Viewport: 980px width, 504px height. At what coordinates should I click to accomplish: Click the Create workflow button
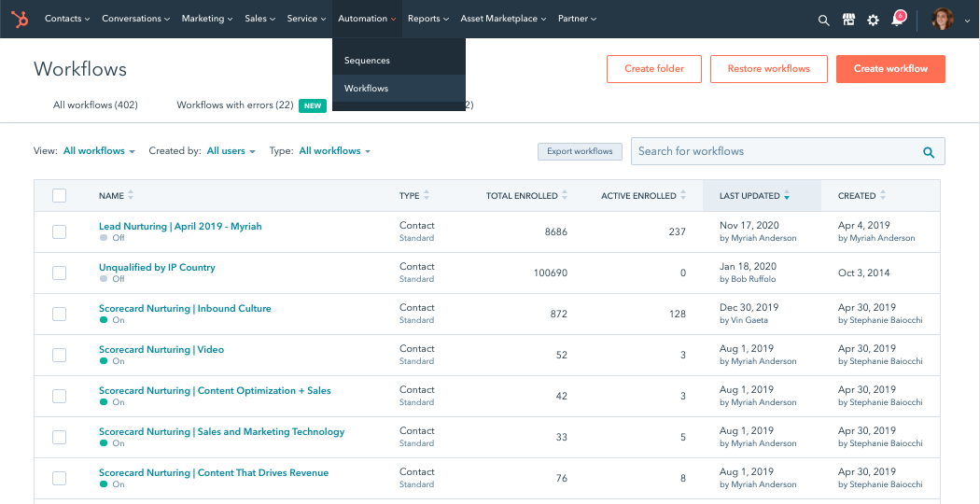click(890, 69)
